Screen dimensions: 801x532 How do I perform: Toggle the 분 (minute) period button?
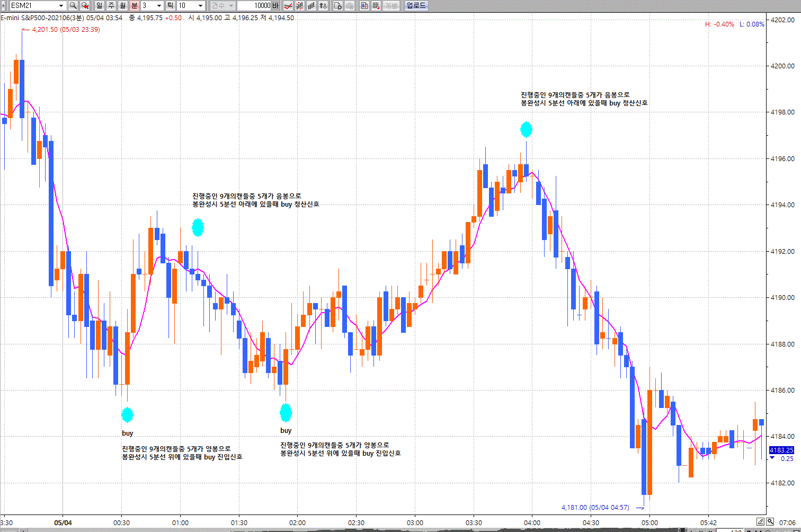135,5
